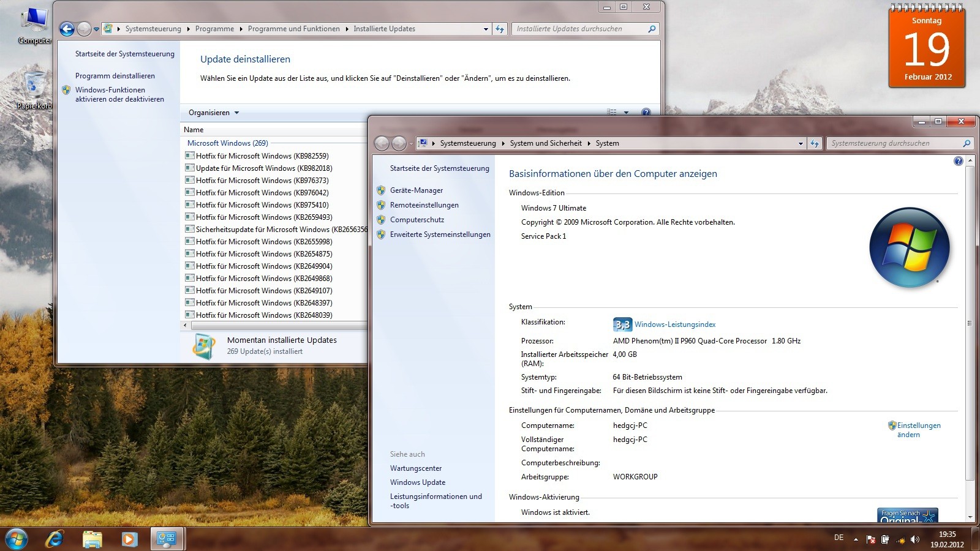
Task: Click horizontal scrollbar left arrow in updates list
Action: click(185, 325)
